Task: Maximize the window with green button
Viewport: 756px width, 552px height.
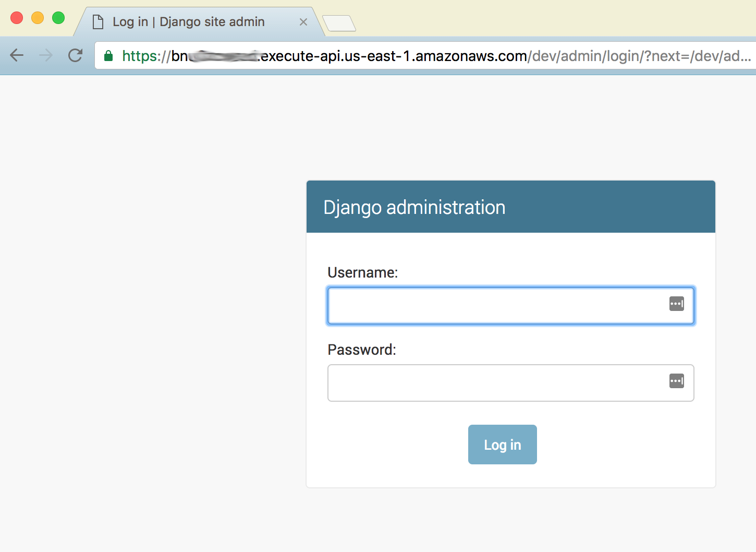Action: click(x=58, y=18)
